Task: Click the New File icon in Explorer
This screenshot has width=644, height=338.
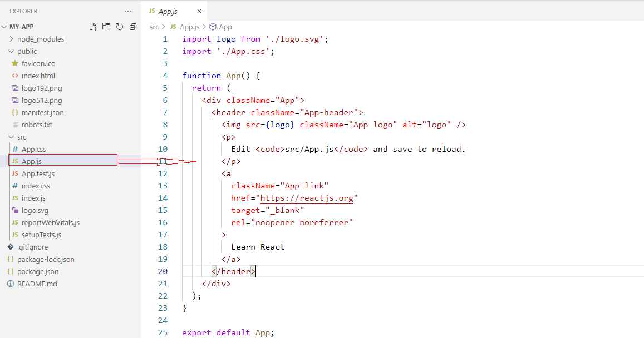Action: pos(93,27)
